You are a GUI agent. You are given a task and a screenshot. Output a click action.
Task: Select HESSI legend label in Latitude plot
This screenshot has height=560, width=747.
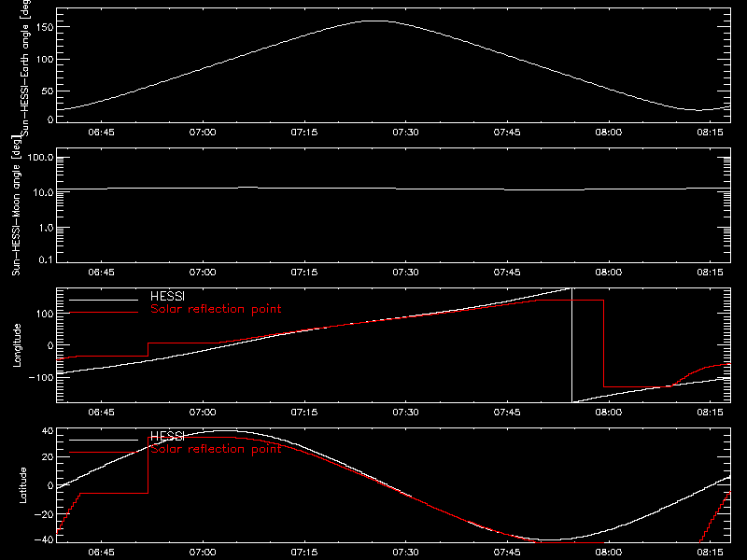click(x=167, y=436)
